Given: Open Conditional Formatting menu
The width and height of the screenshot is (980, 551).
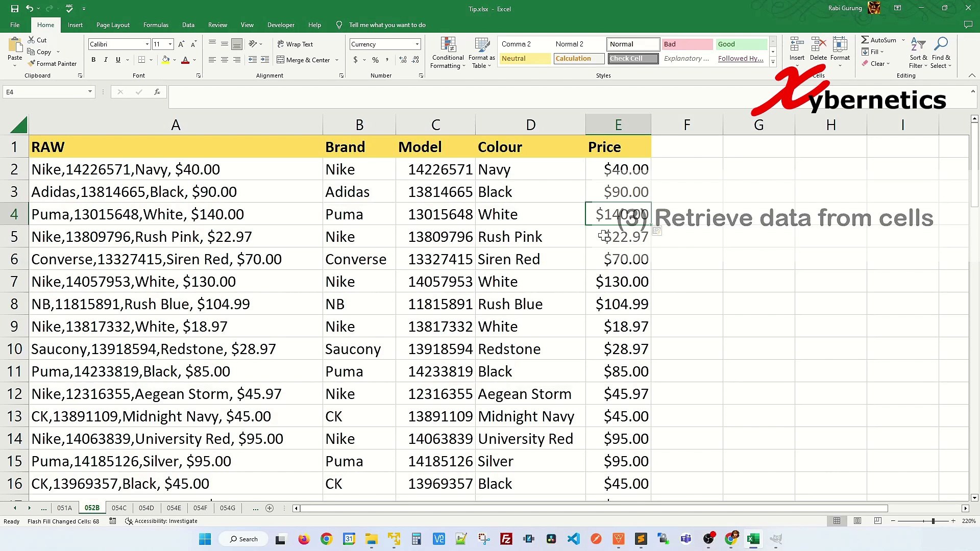Looking at the screenshot, I should [448, 53].
